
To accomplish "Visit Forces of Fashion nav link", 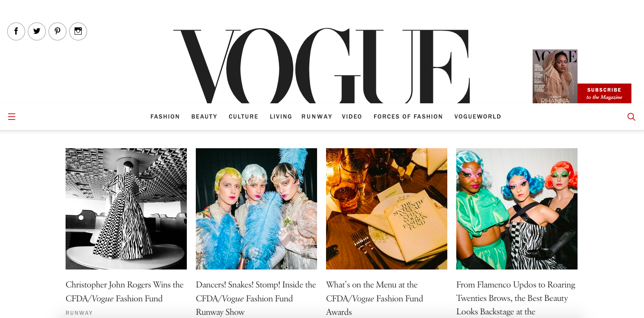I will click(408, 116).
